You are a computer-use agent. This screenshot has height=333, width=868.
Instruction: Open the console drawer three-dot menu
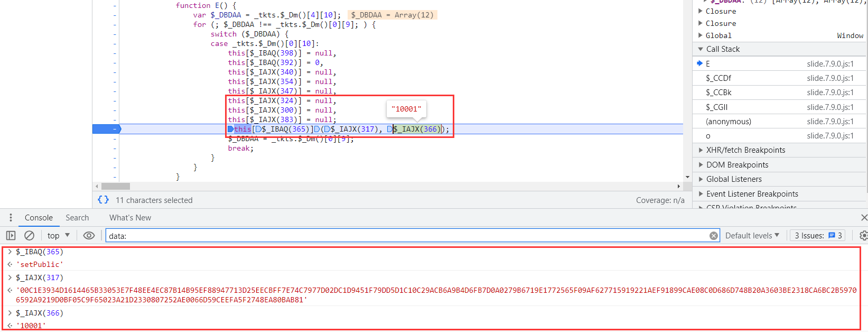click(x=11, y=218)
